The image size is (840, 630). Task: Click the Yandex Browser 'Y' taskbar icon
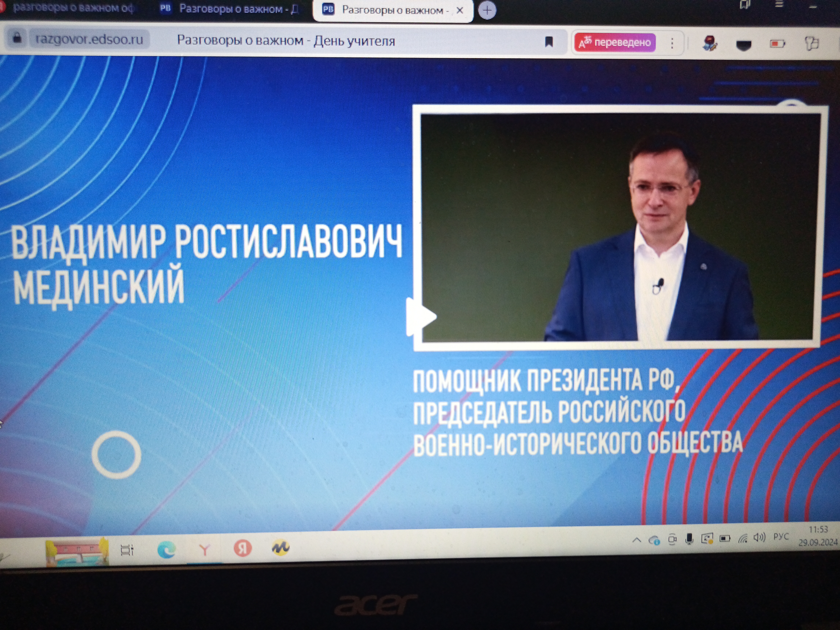coord(204,549)
